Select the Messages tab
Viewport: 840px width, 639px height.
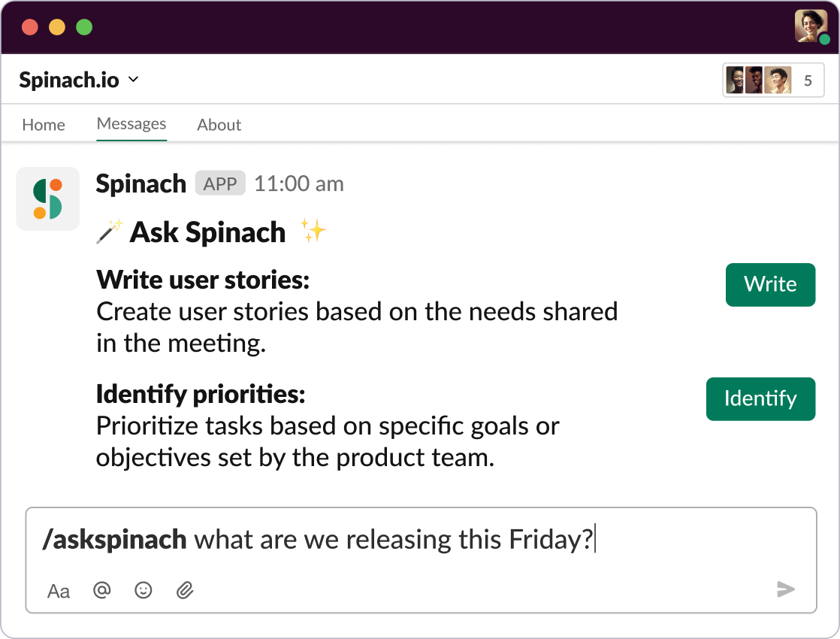click(x=131, y=124)
